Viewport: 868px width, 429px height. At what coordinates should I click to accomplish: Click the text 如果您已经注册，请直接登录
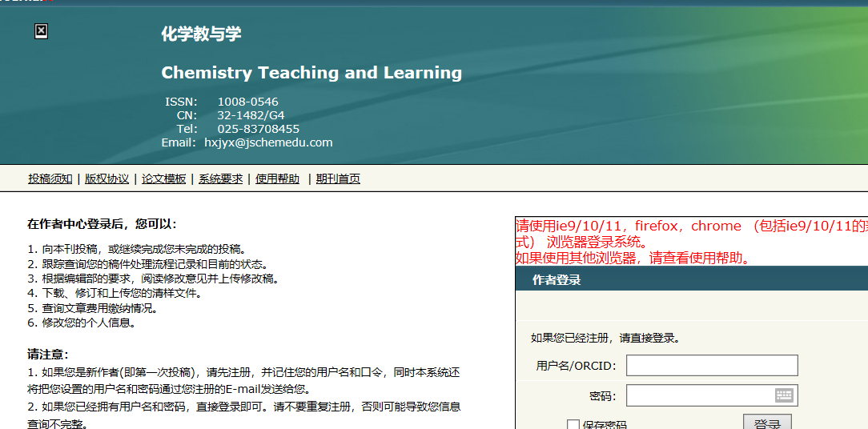[x=605, y=338]
